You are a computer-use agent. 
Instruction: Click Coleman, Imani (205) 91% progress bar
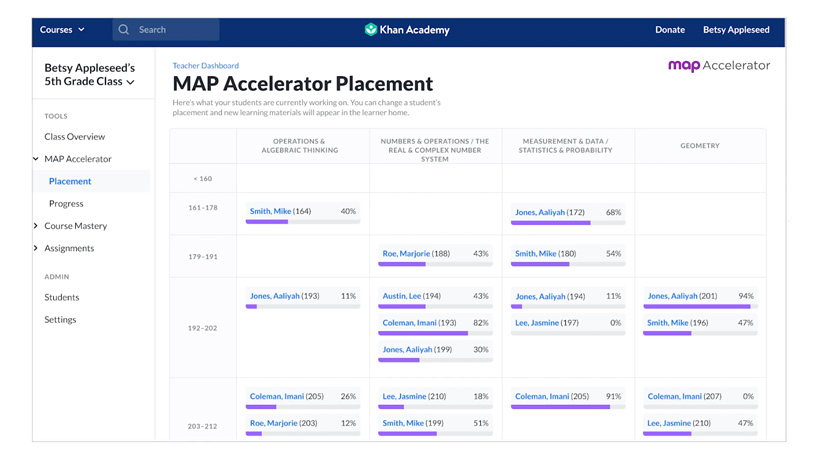click(x=568, y=406)
